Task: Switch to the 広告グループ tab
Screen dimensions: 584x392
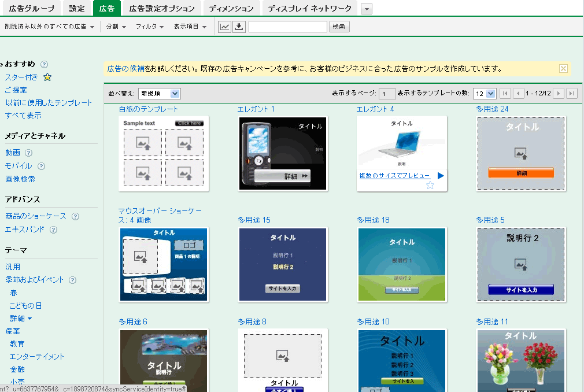Action: click(x=31, y=8)
